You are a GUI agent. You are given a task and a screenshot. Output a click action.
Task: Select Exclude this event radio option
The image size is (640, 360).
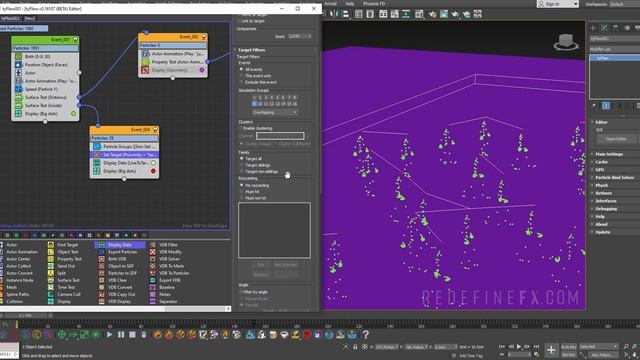242,82
